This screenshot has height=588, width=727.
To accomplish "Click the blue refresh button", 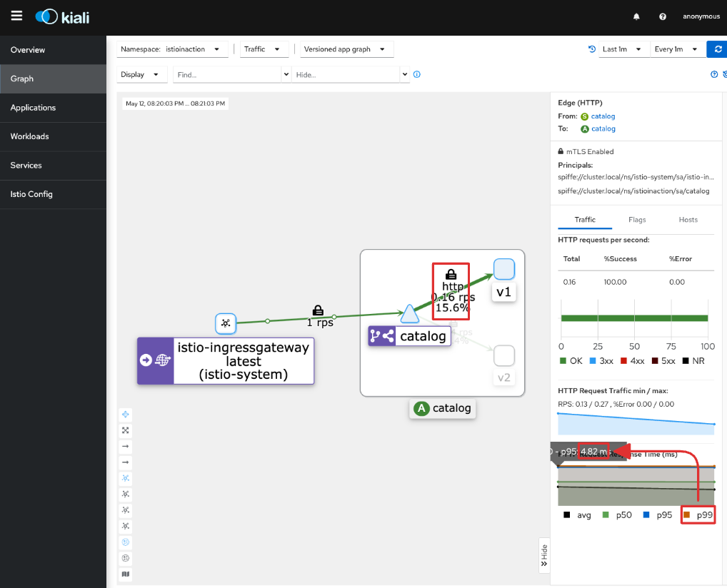I will tap(717, 49).
